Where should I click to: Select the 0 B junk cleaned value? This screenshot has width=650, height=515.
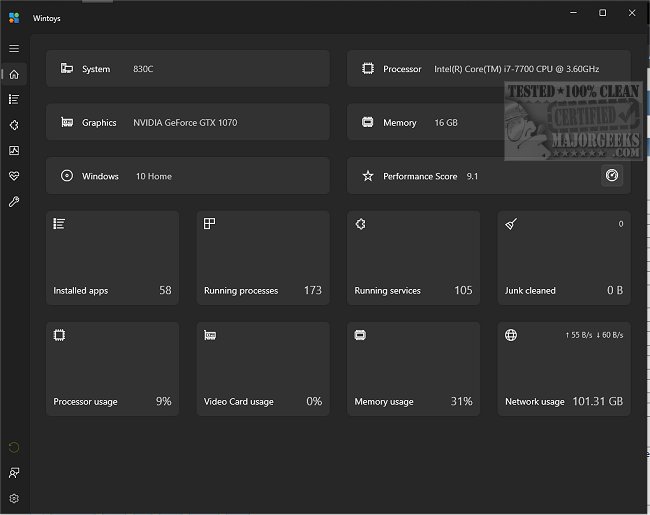click(615, 290)
